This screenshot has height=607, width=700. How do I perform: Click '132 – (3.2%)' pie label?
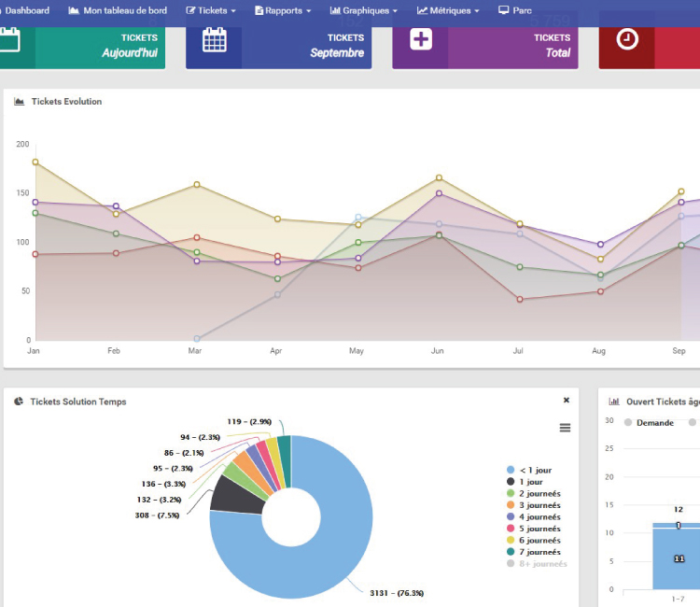[x=160, y=500]
